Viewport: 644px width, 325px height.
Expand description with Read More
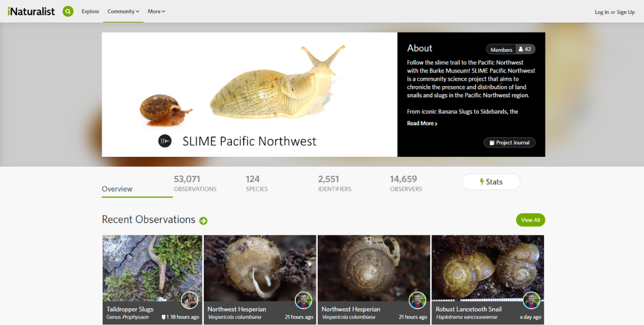coord(422,123)
